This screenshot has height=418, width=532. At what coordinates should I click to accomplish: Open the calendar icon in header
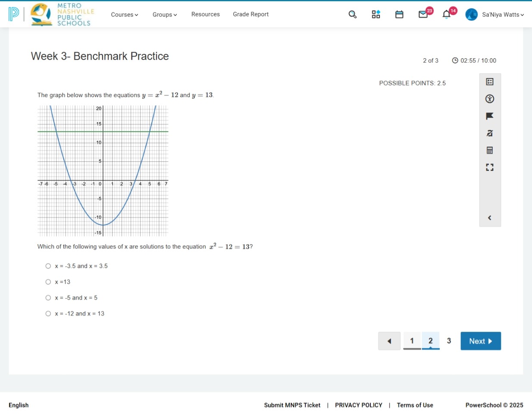(x=399, y=15)
